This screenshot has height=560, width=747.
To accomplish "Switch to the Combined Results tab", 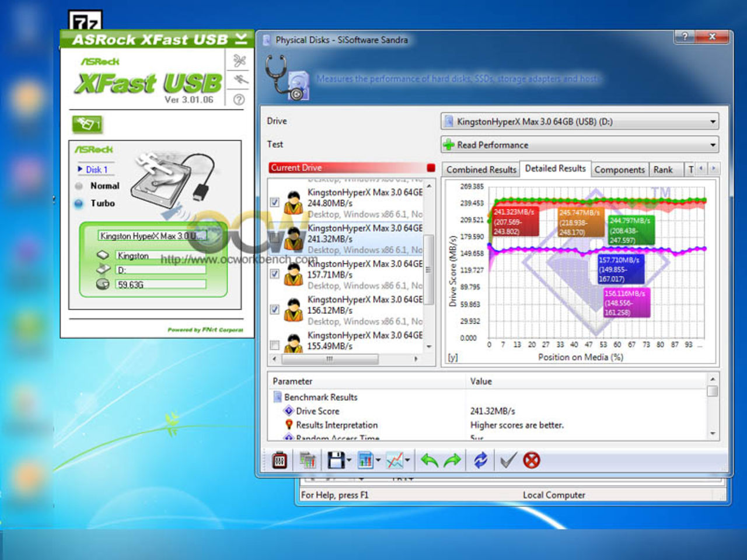I will click(481, 170).
